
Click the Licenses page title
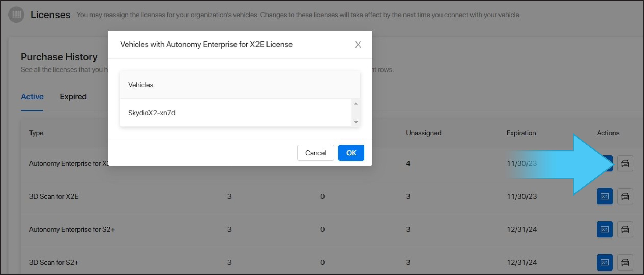(x=50, y=15)
